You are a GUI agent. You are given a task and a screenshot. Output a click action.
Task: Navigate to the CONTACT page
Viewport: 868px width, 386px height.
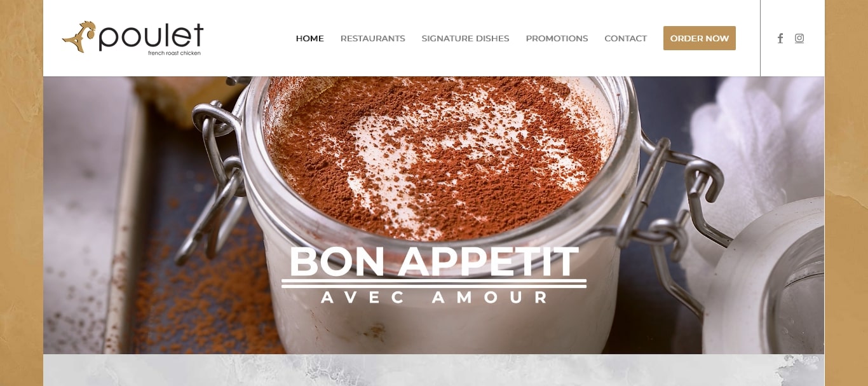[x=625, y=38]
